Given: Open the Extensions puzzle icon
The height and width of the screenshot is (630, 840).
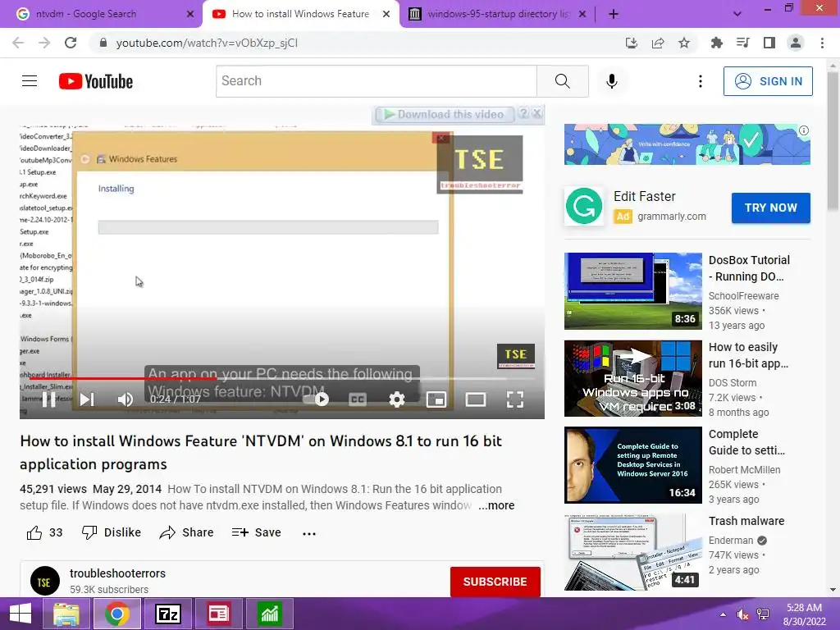Looking at the screenshot, I should tap(716, 43).
